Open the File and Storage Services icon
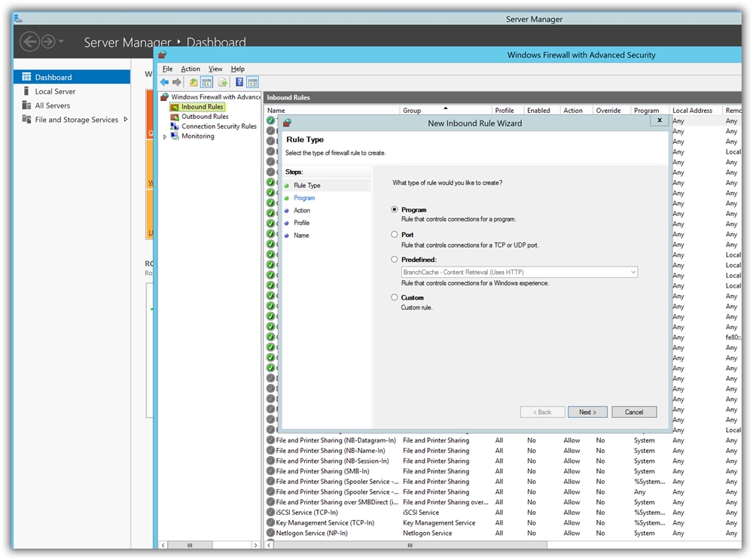 pos(26,119)
